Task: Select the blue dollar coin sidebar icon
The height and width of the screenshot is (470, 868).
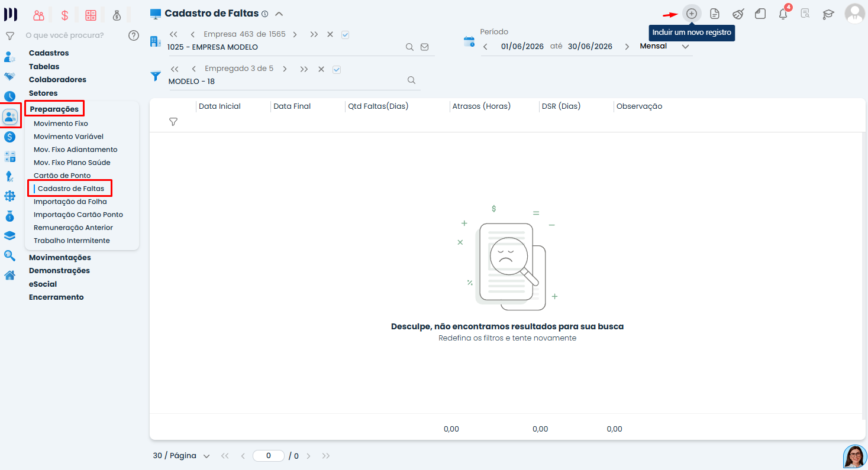Action: point(9,137)
